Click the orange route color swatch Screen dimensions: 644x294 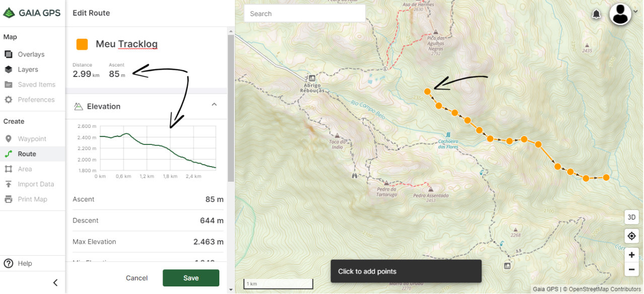pyautogui.click(x=82, y=44)
